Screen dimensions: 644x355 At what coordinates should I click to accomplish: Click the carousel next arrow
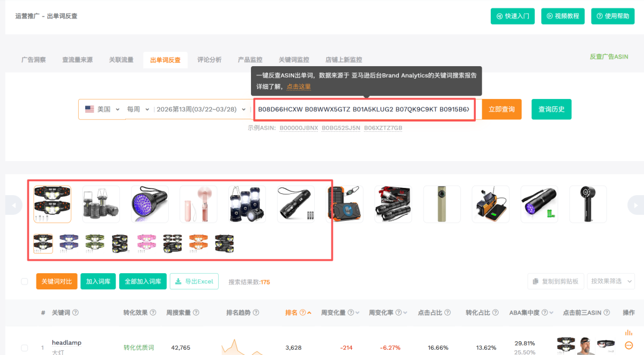[636, 205]
